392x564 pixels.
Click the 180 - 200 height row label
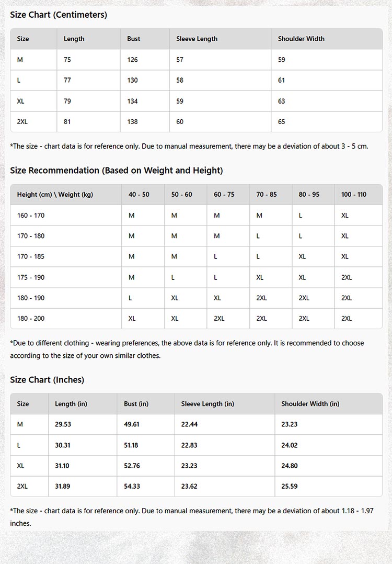coord(31,318)
